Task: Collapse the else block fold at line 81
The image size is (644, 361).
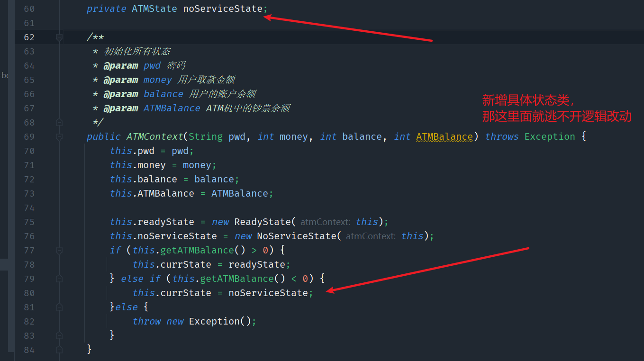Action: tap(59, 307)
